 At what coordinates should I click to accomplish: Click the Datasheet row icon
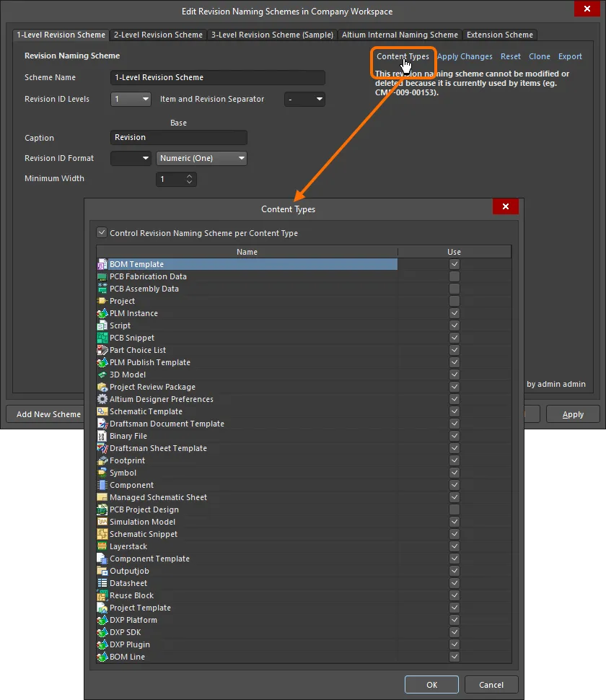coord(102,583)
